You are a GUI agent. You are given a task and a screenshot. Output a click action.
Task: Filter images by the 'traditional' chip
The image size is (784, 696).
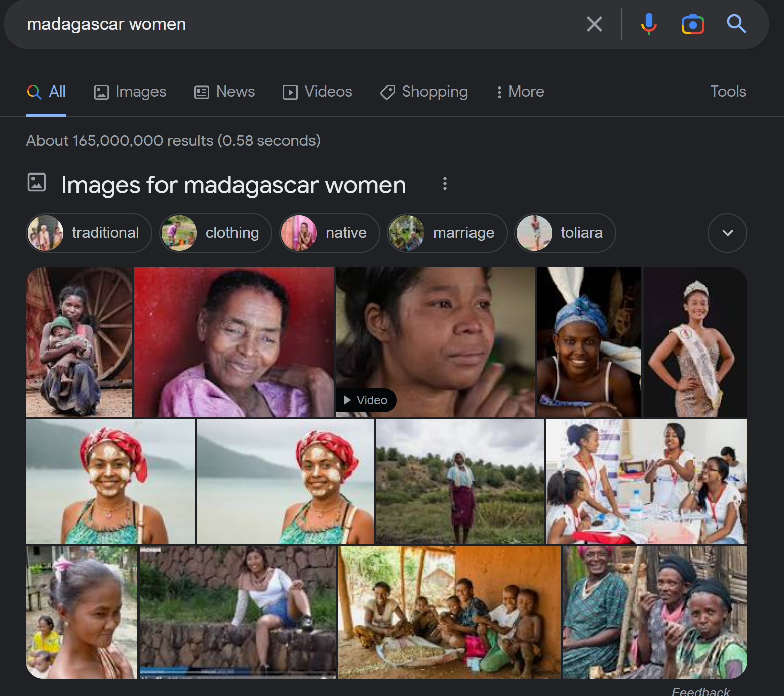click(x=89, y=233)
